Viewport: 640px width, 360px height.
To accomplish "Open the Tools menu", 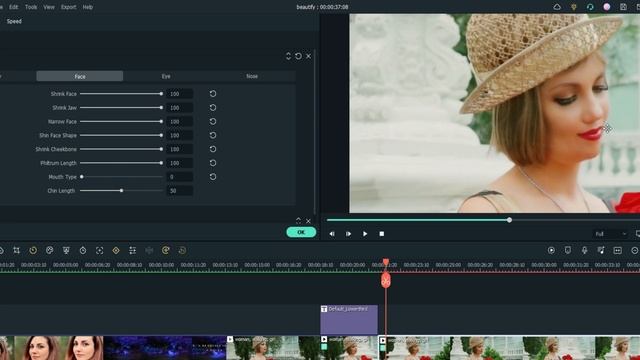I will point(31,7).
